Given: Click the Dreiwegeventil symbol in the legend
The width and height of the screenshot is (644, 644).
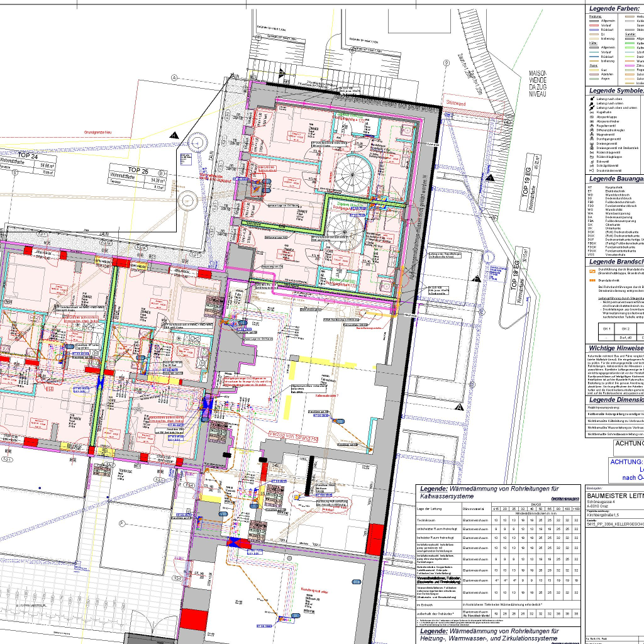Looking at the screenshot, I should tap(591, 143).
